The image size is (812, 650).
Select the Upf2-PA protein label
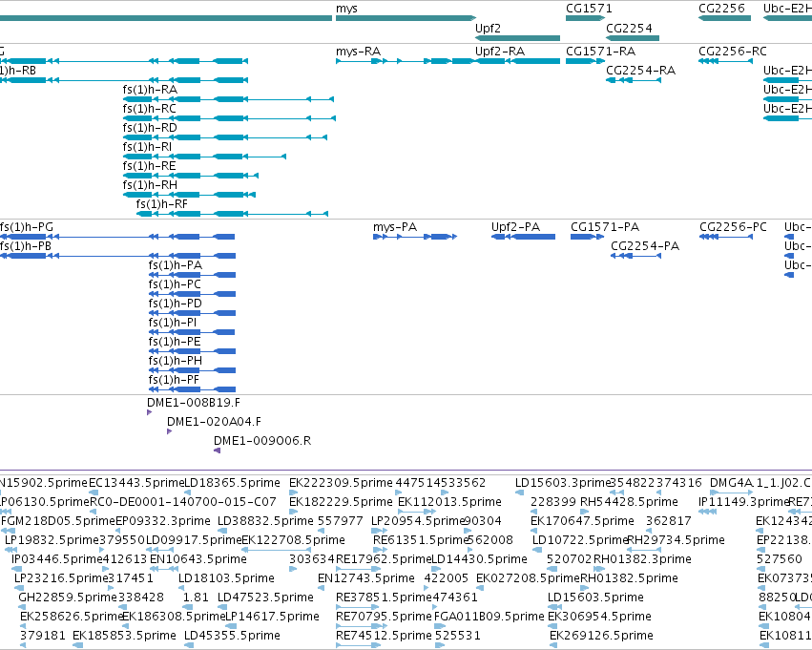click(516, 227)
